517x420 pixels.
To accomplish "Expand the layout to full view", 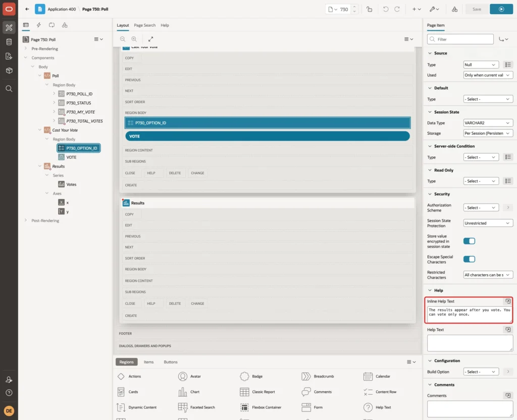I will point(150,39).
